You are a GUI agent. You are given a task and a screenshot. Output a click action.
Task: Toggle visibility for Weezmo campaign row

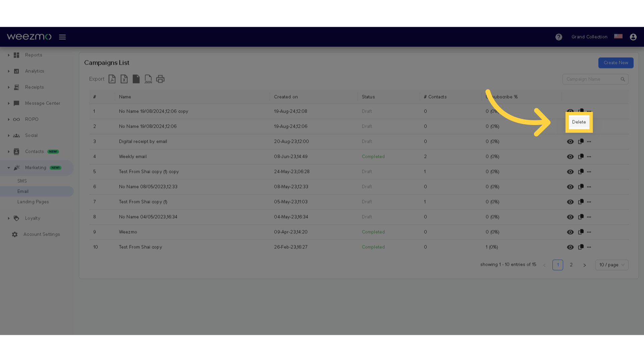click(x=570, y=232)
